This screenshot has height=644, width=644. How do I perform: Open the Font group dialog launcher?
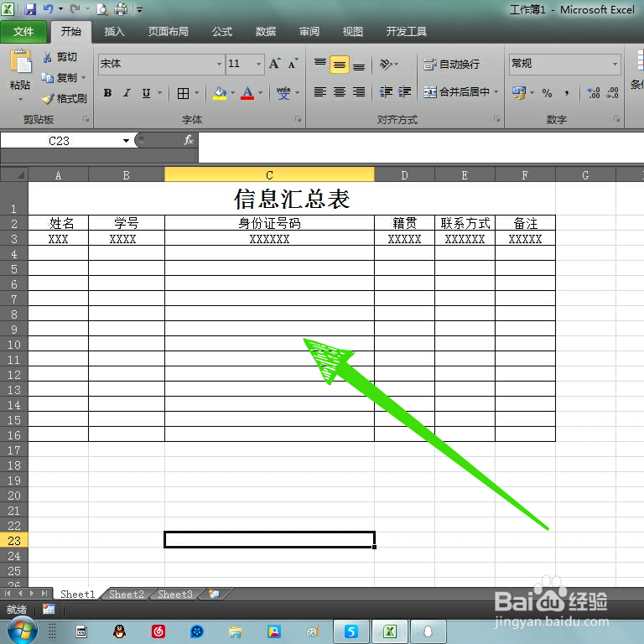[299, 119]
